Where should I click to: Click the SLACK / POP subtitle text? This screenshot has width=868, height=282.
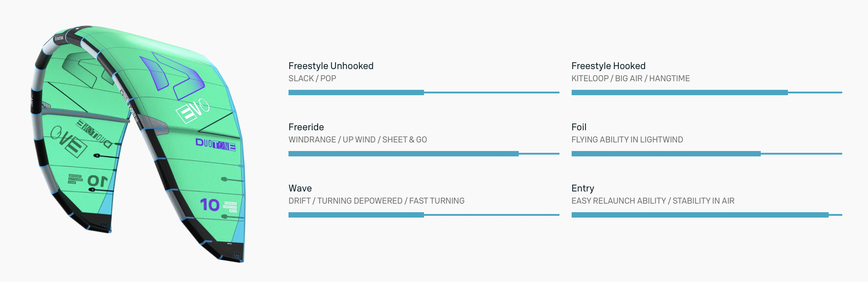312,78
